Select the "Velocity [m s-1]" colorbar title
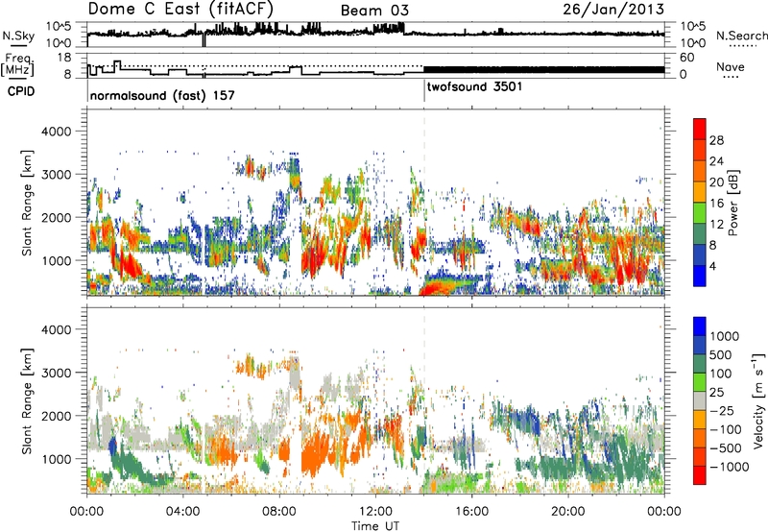 758,400
